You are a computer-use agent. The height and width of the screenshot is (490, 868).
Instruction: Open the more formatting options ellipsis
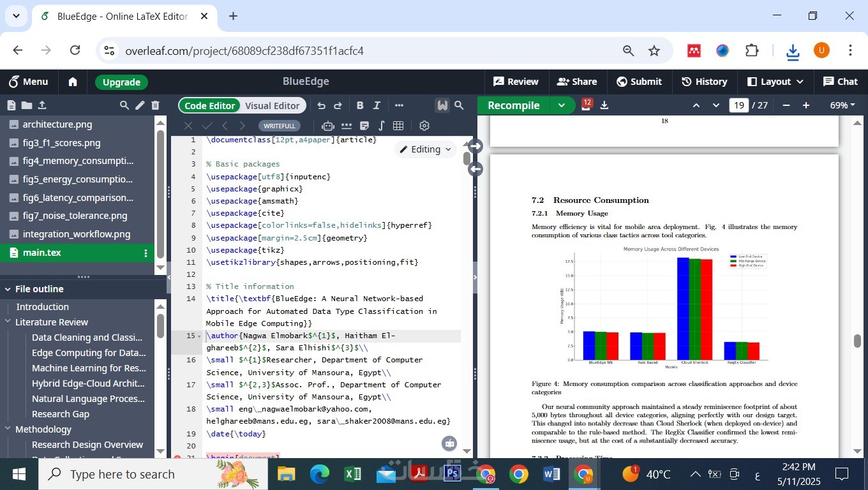click(x=399, y=106)
